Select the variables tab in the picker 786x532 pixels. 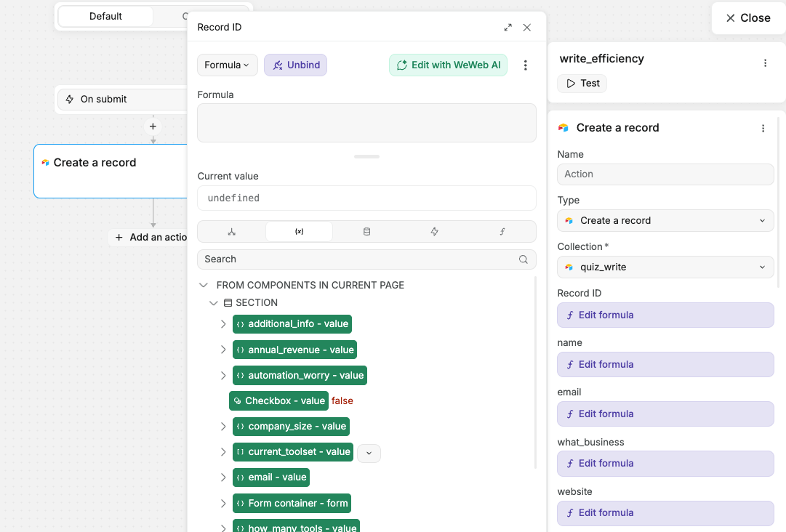coord(299,232)
